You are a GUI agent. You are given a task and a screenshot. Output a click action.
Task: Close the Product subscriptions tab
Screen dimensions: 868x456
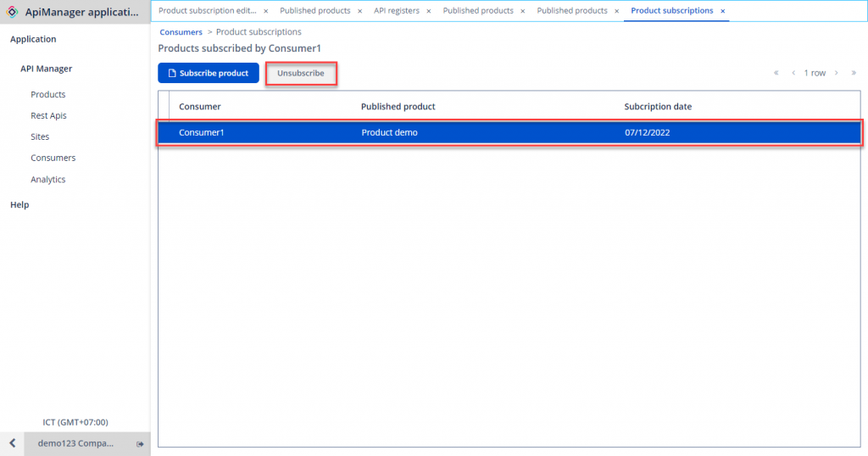(722, 11)
